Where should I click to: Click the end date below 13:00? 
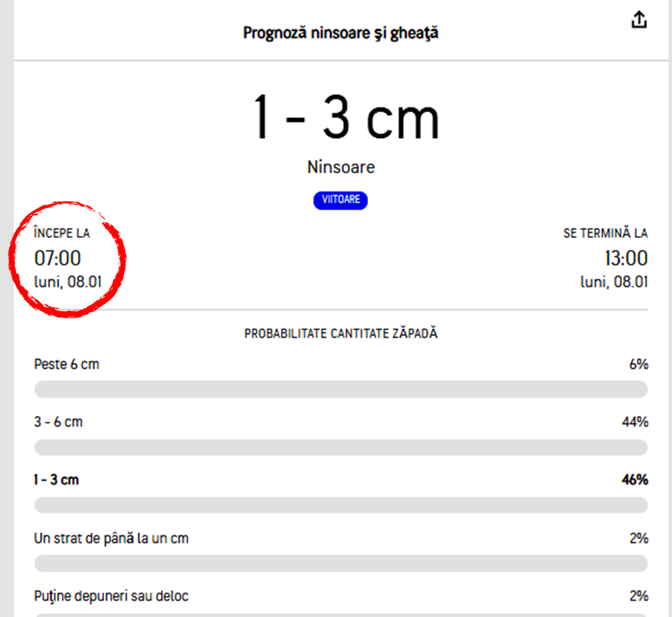pyautogui.click(x=614, y=282)
